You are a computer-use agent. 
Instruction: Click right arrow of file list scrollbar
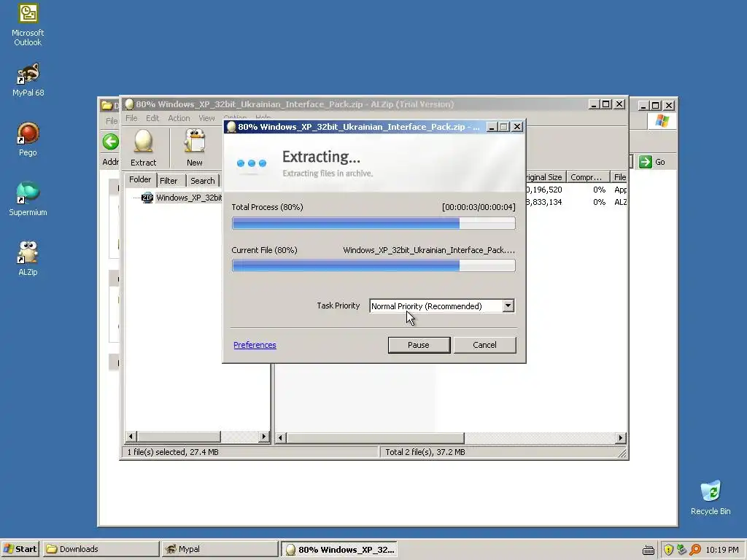pos(620,437)
